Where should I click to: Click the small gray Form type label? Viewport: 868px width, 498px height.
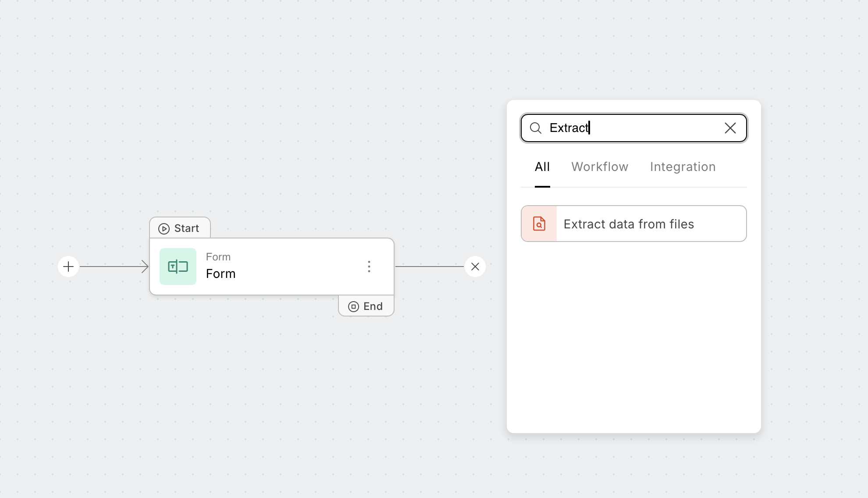pos(218,257)
